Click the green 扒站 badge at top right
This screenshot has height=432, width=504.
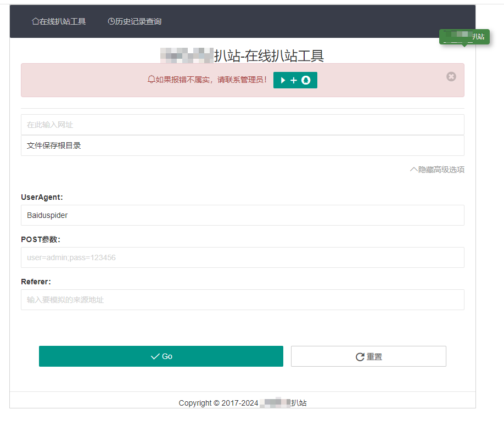click(464, 37)
